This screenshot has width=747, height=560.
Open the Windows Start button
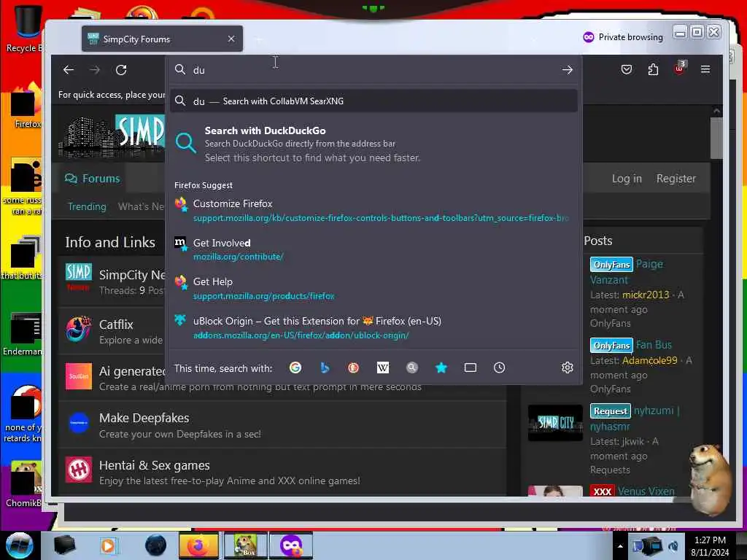click(19, 545)
